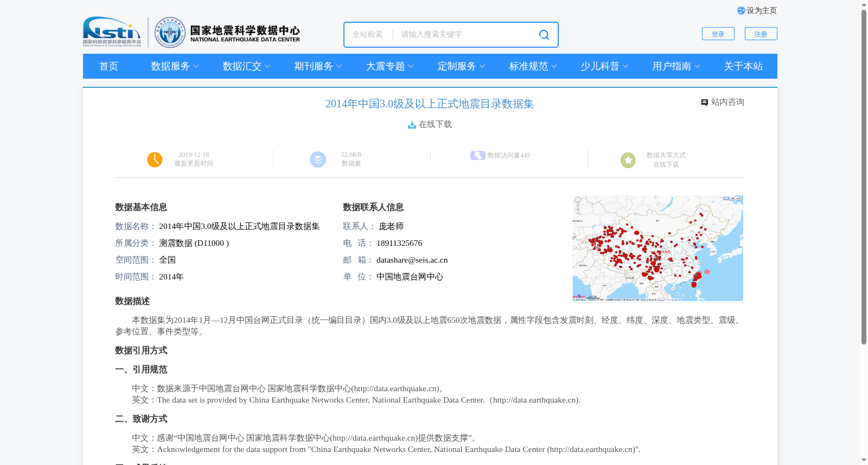Go to the 首页 nav item
Viewport: 868px width, 465px height.
pyautogui.click(x=108, y=66)
